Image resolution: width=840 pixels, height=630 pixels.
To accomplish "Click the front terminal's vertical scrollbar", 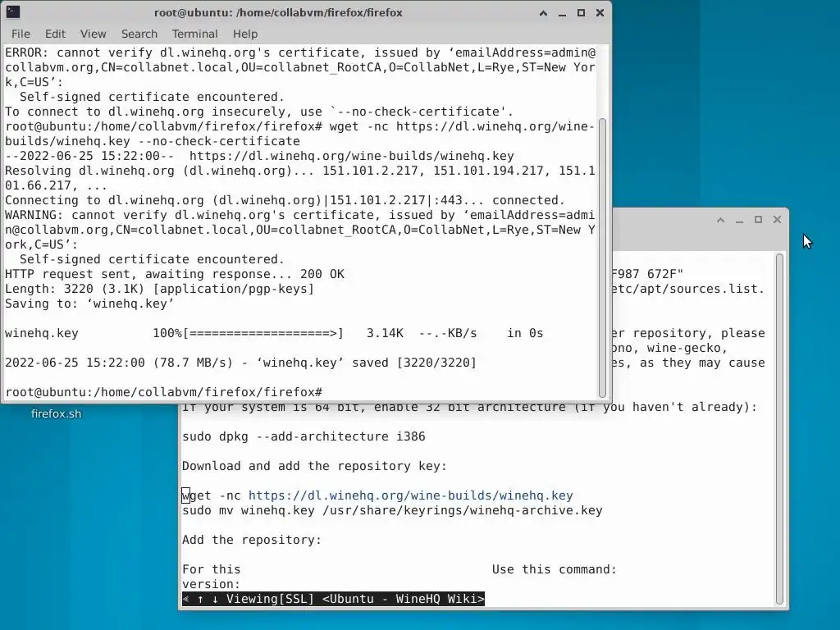I will tap(602, 258).
